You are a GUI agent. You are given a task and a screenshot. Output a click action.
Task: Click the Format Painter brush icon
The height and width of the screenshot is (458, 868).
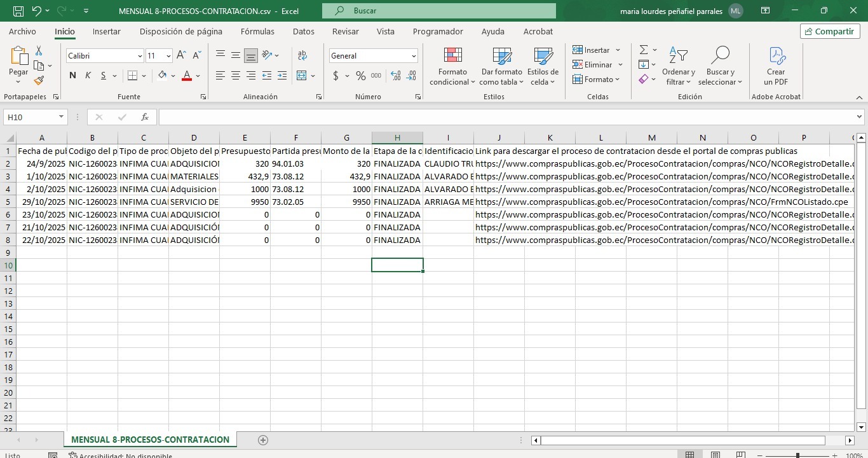coord(39,80)
